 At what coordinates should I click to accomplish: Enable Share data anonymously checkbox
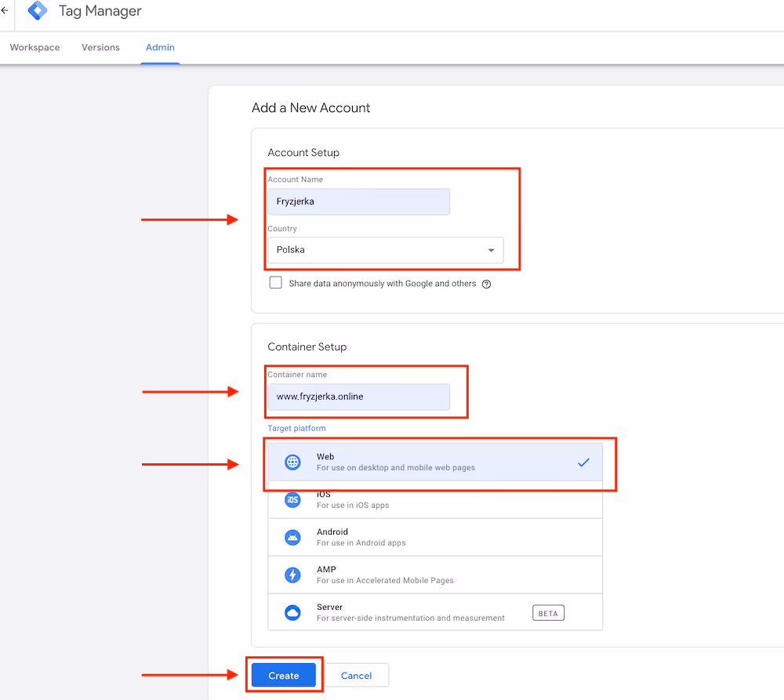point(275,283)
